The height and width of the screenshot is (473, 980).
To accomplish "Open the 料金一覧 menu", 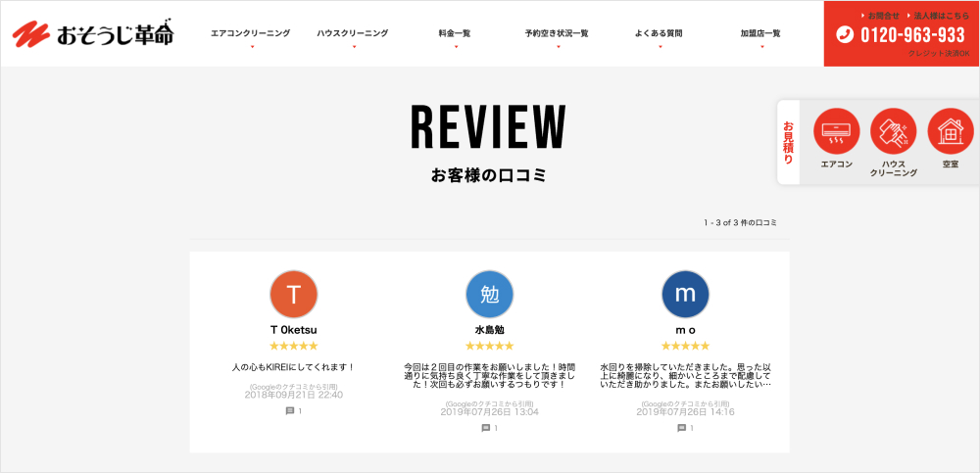I will click(455, 33).
